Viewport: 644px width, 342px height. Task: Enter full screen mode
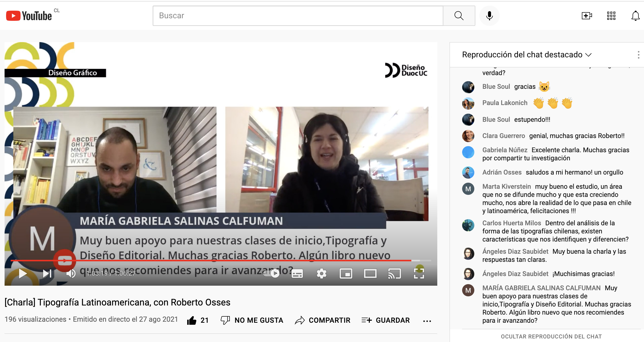click(x=419, y=273)
